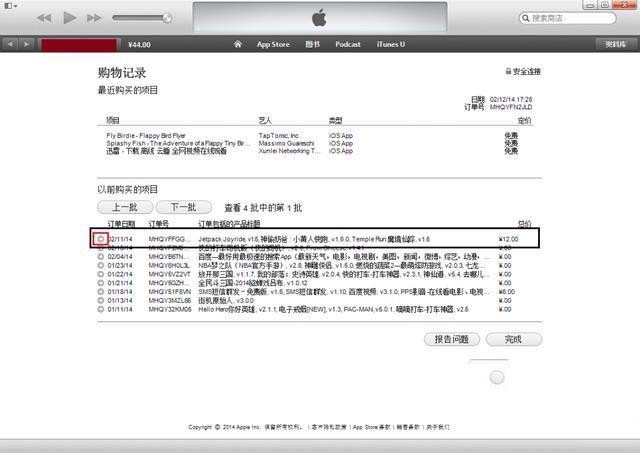Click the ¥12.00 order total
The image size is (640, 453).
[x=508, y=239]
